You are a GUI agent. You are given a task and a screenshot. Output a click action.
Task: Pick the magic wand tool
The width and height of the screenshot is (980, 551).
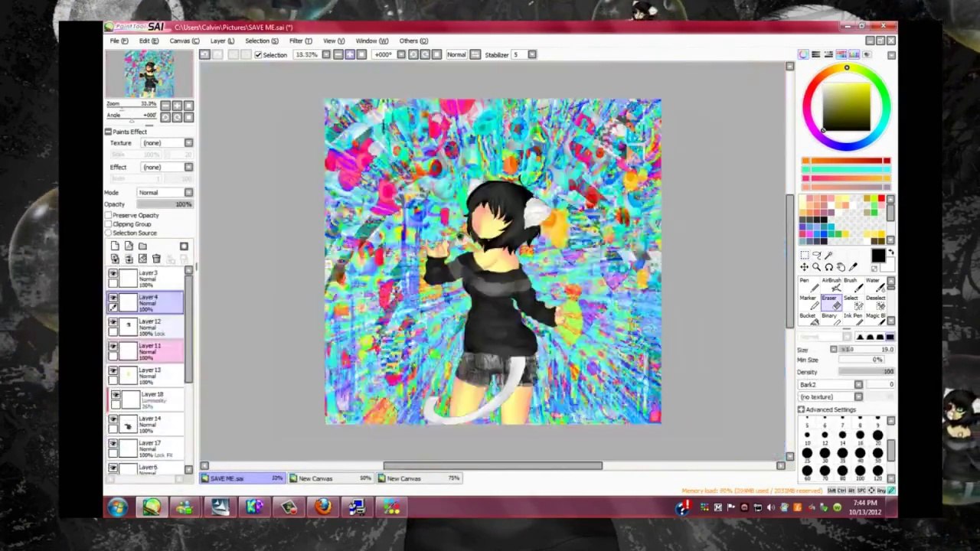pos(828,255)
